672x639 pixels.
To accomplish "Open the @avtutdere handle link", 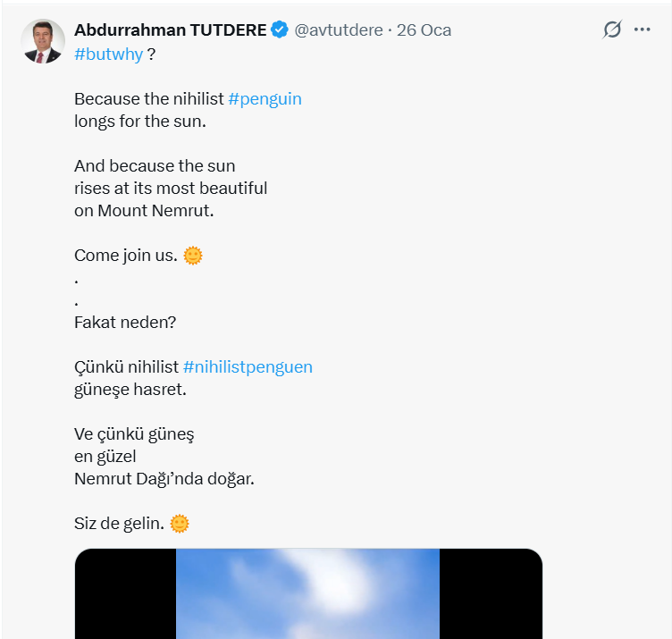I will point(339,30).
